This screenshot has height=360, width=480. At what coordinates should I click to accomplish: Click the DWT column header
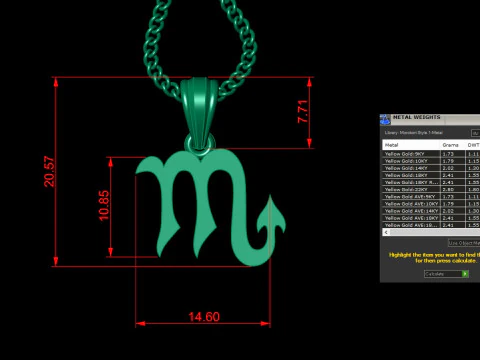[473, 145]
